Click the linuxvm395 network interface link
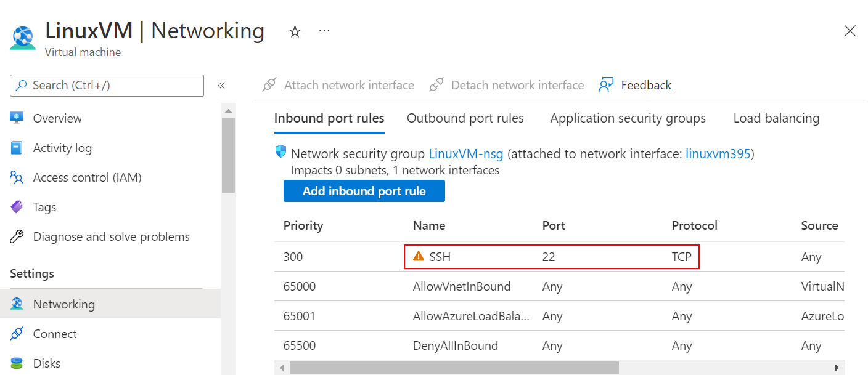The width and height of the screenshot is (868, 375). coord(718,153)
